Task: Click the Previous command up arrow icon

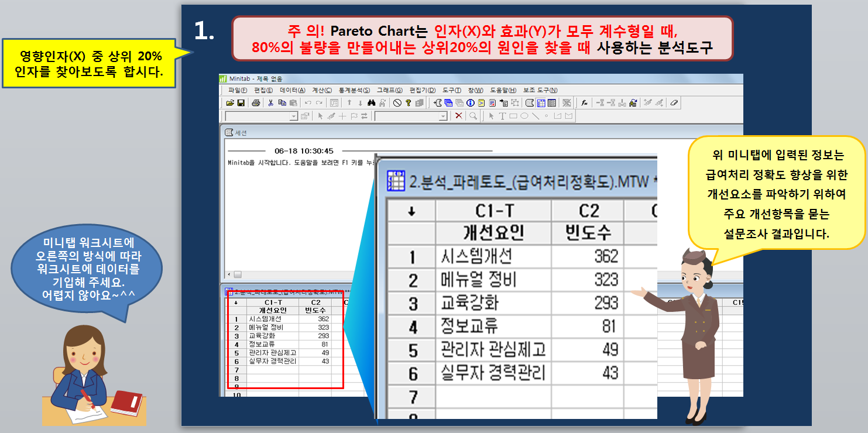Action: (x=349, y=102)
